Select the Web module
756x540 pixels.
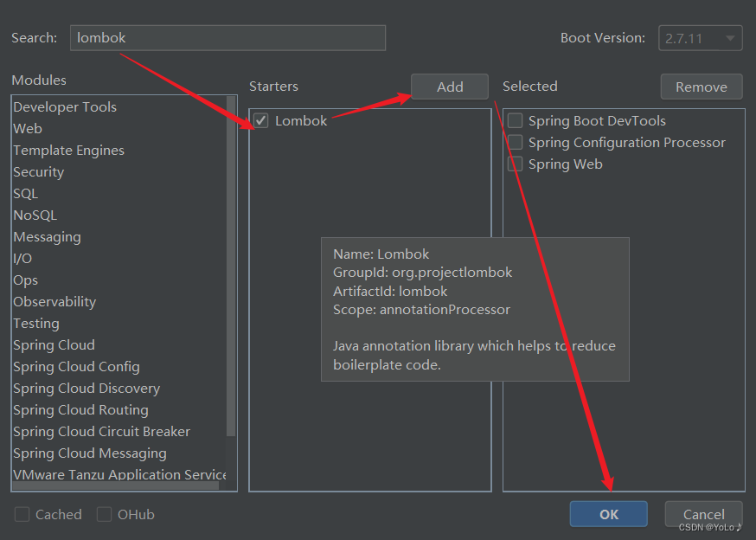(x=119, y=129)
